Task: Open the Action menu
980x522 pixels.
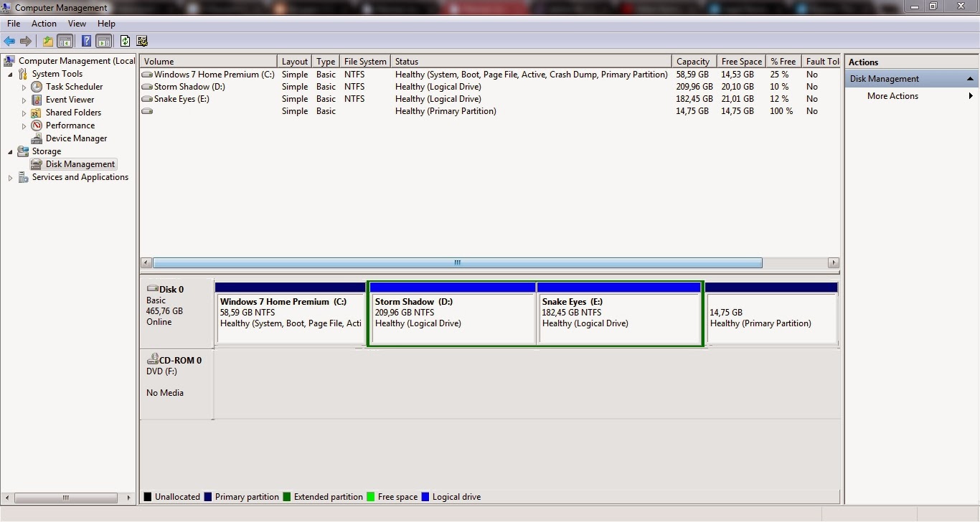Action: point(44,24)
